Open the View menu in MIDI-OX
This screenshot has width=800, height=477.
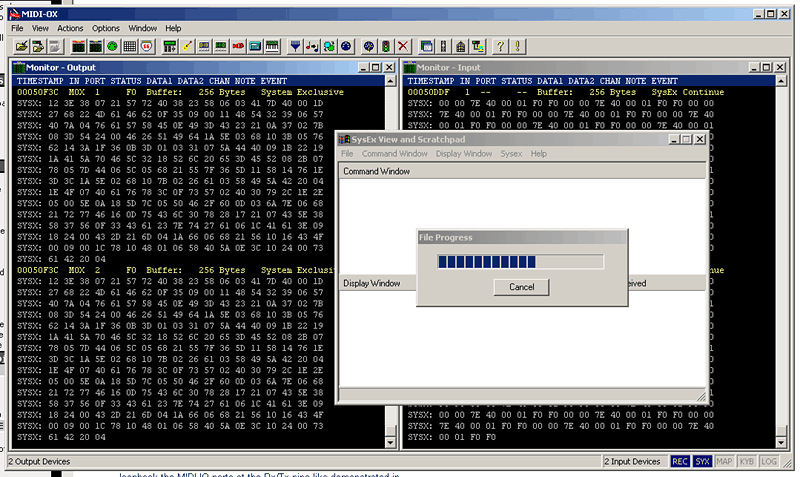40,28
